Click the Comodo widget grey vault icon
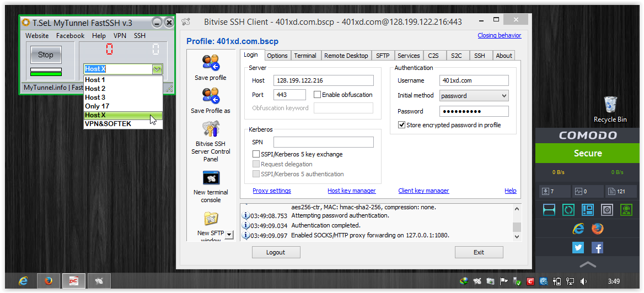The width and height of the screenshot is (644, 293). click(x=607, y=210)
